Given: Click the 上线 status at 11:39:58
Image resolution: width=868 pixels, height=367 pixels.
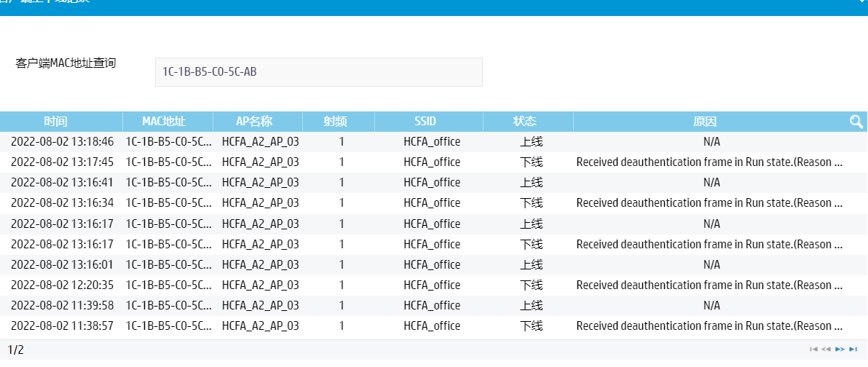Looking at the screenshot, I should click(x=531, y=305).
